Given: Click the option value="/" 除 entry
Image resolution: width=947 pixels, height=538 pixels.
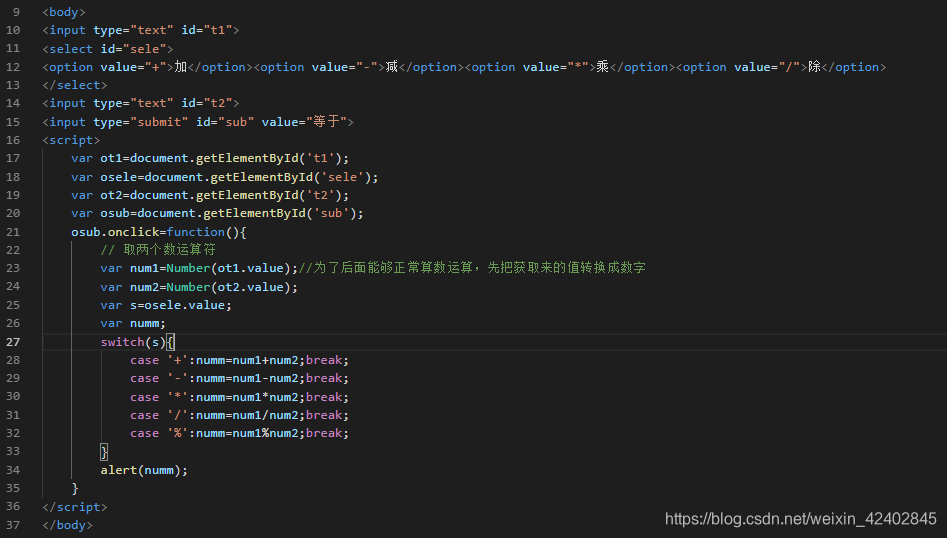Looking at the screenshot, I should click(x=782, y=67).
